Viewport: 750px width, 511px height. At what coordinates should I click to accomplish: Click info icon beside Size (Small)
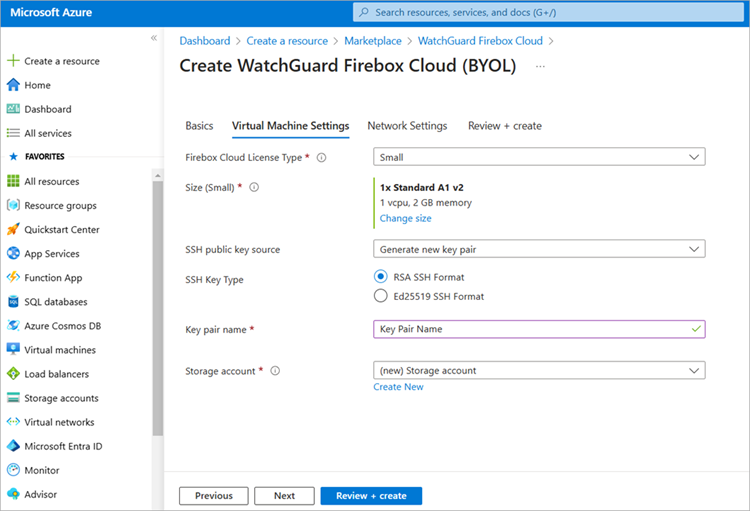(x=254, y=187)
